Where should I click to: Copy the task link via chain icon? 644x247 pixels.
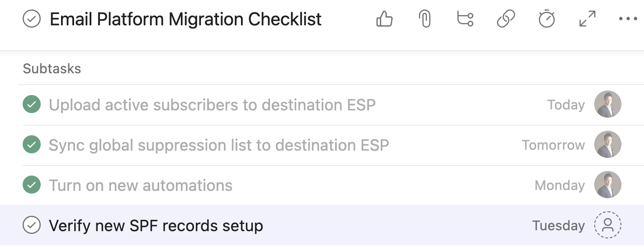point(506,19)
